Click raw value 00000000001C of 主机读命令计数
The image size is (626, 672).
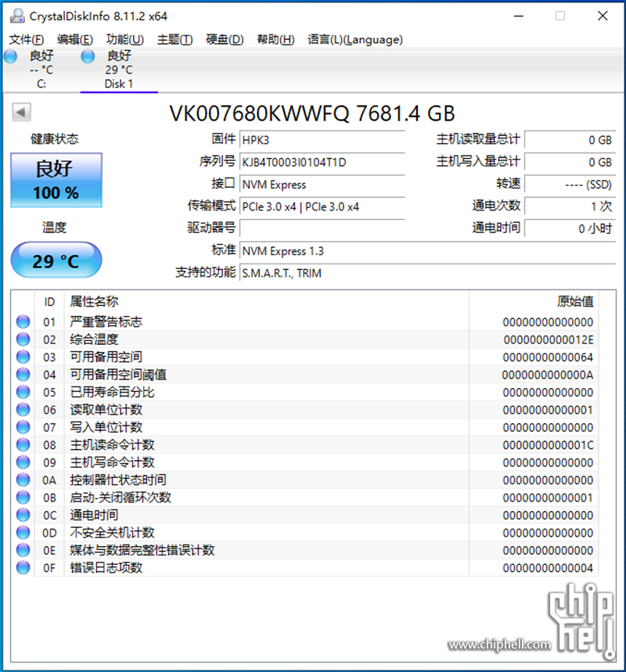549,445
